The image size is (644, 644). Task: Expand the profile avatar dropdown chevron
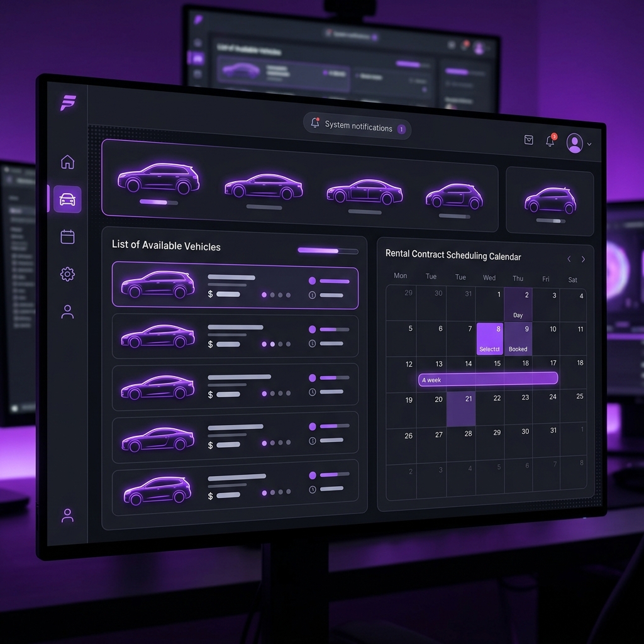click(589, 144)
